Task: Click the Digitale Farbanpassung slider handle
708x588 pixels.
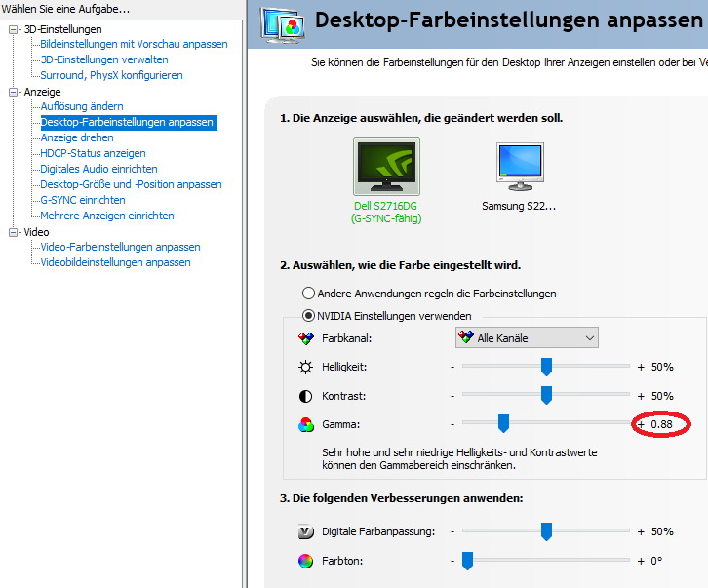Action: click(x=546, y=531)
